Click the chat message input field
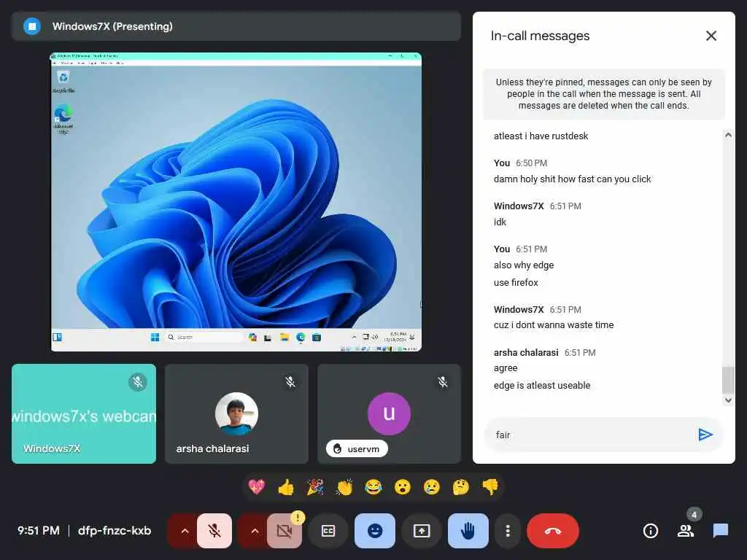This screenshot has width=747, height=560. coord(591,435)
